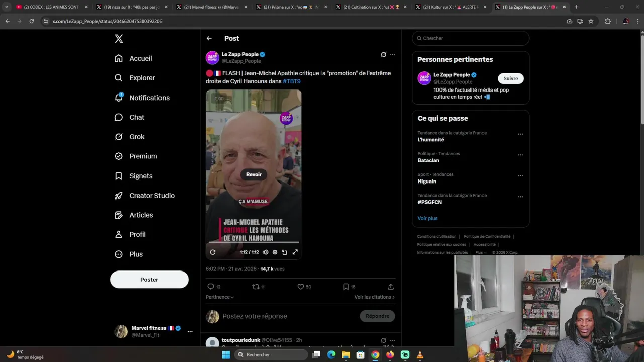Click Voir plus under trends
644x362 pixels.
pos(427,218)
